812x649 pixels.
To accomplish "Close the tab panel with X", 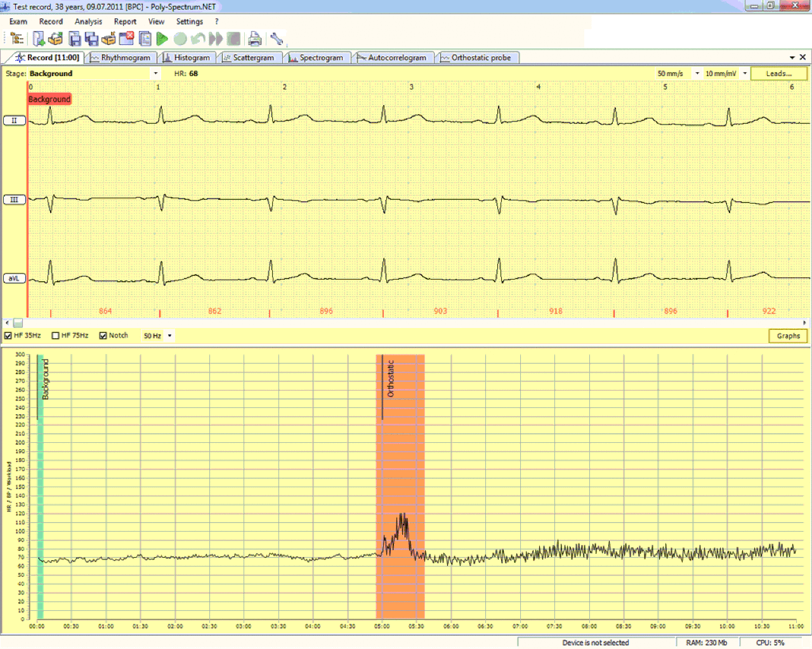I will coord(803,57).
